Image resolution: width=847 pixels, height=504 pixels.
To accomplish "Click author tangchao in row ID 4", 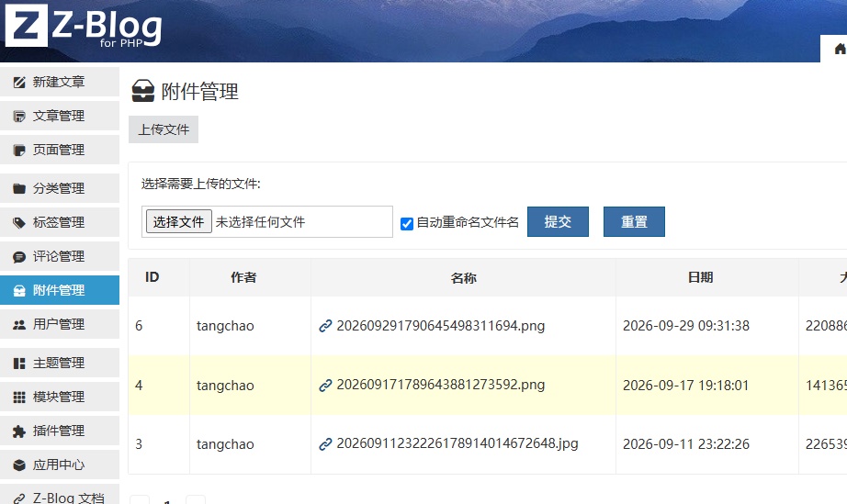I will tap(225, 386).
